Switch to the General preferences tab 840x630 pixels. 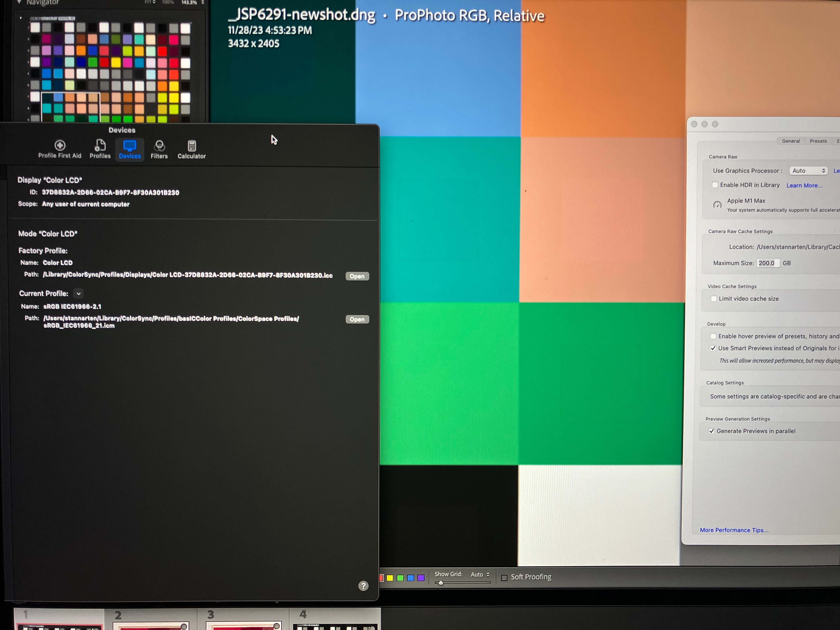tap(791, 141)
